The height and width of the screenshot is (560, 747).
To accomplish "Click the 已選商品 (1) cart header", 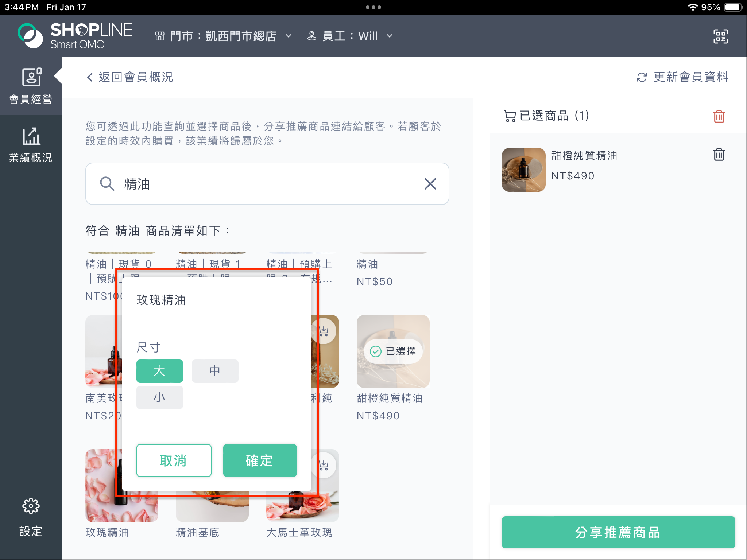I will tap(546, 116).
